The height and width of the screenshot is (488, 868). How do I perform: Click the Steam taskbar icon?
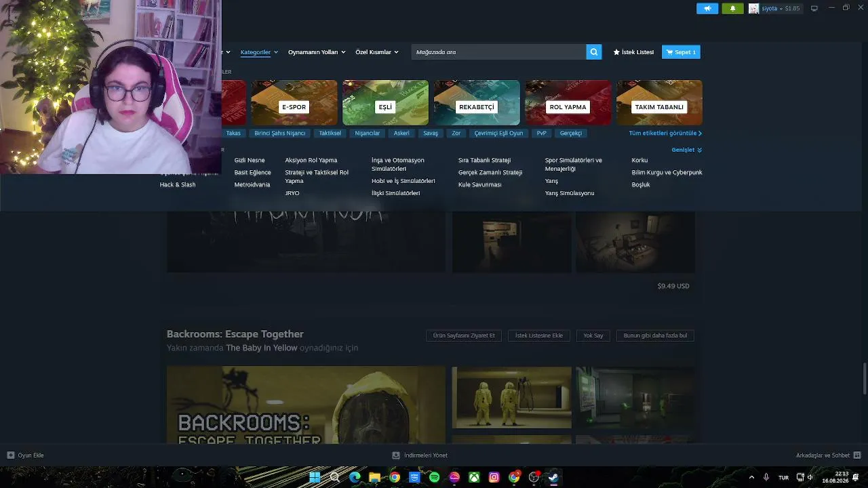(553, 477)
